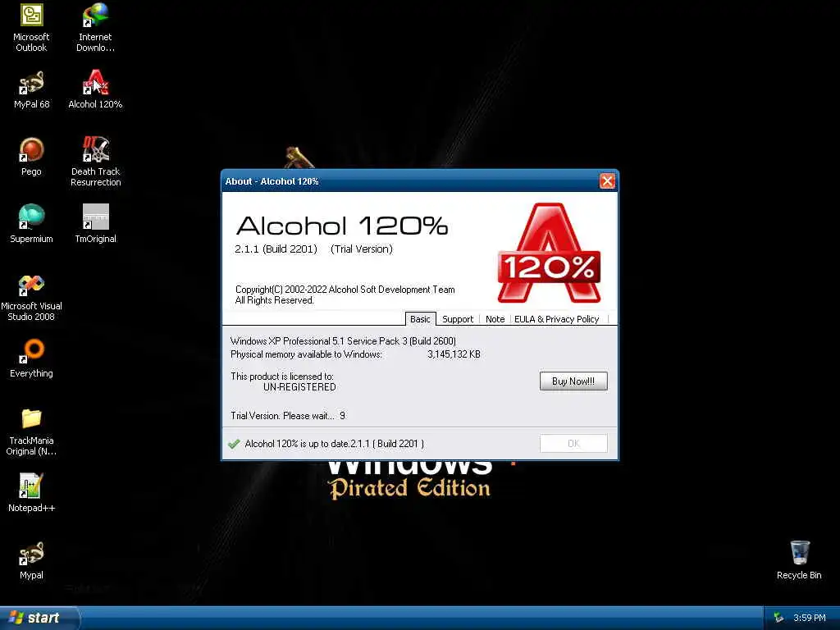840x630 pixels.
Task: Click 'This product is licensed to:' label
Action: pos(282,376)
